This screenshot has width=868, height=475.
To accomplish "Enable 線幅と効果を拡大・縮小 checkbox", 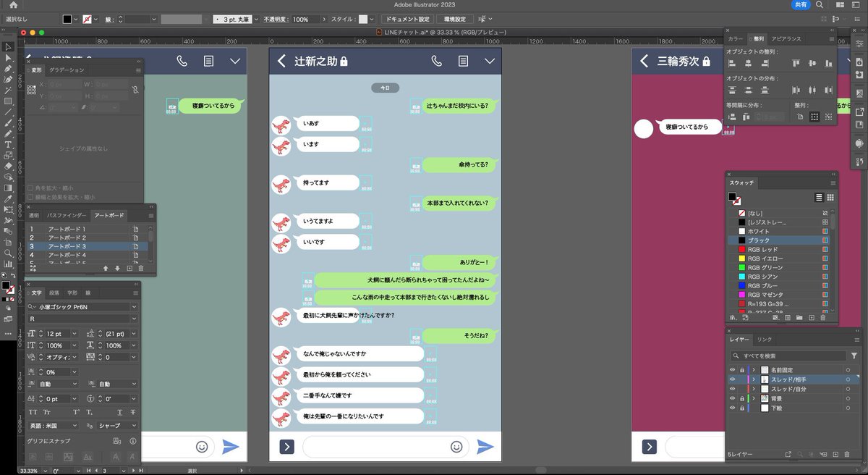I will [x=30, y=197].
